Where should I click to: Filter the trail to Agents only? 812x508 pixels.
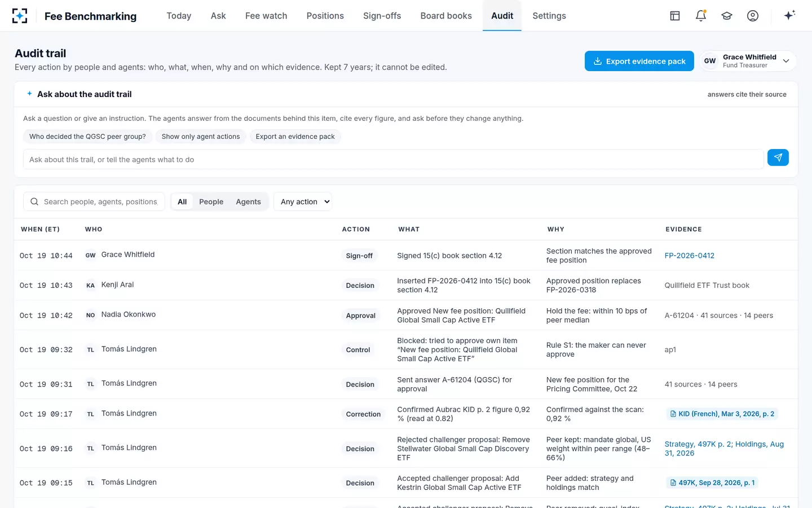point(248,202)
